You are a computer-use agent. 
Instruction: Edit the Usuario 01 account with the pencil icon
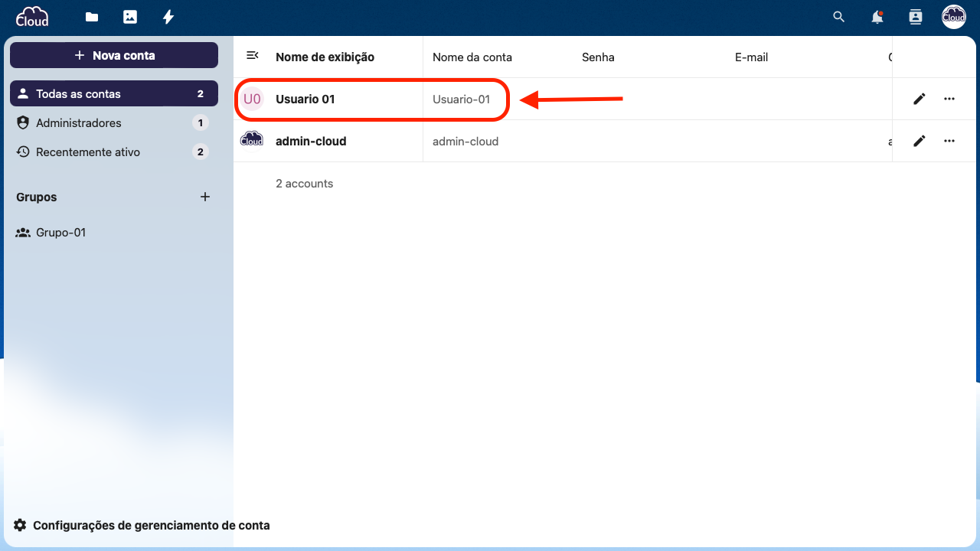[x=920, y=99]
